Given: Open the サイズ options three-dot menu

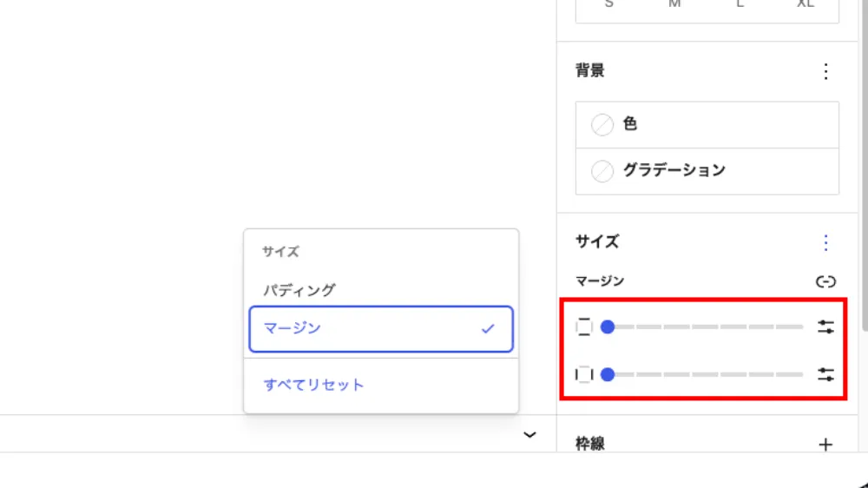Looking at the screenshot, I should 825,242.
